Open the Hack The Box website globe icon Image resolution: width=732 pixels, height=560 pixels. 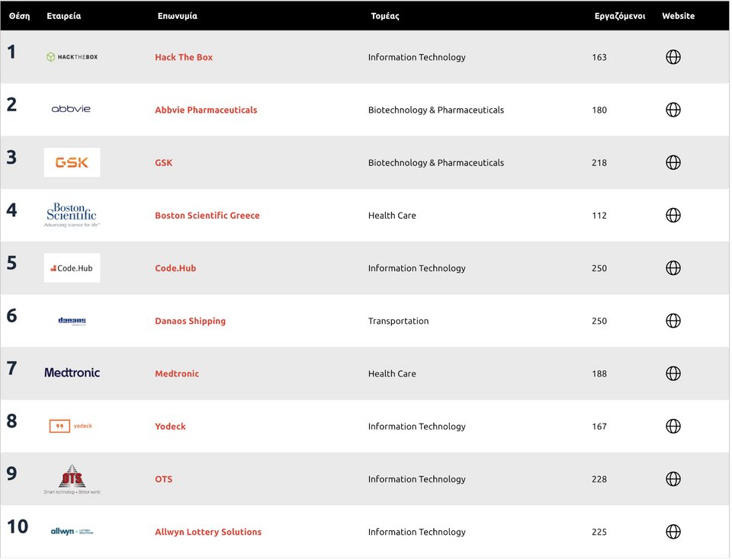pos(673,57)
